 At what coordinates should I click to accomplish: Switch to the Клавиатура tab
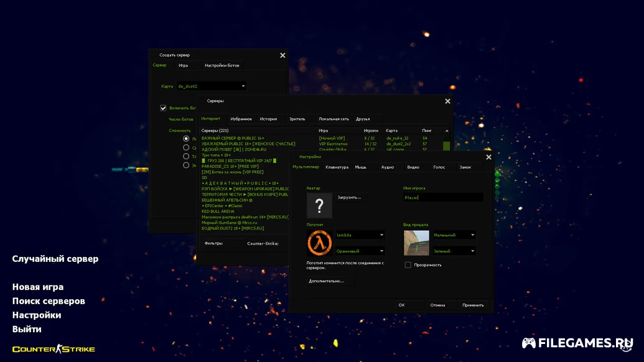(x=337, y=167)
